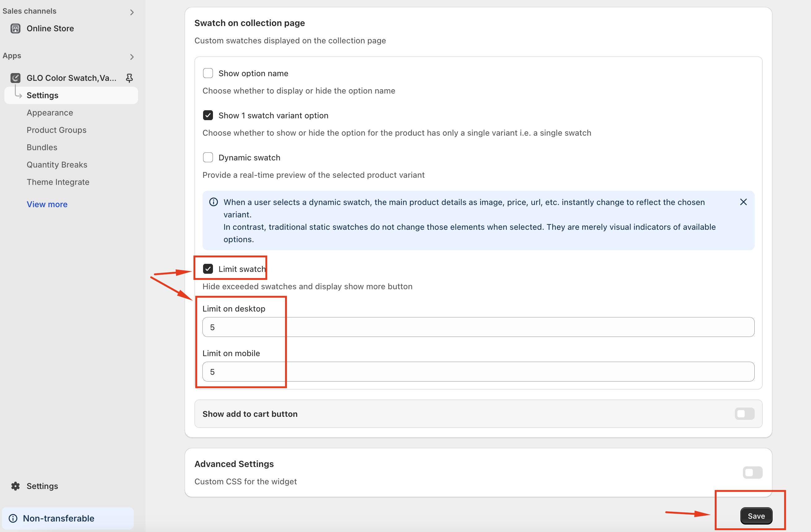This screenshot has width=811, height=532.
Task: Click the GLO Color Swatch app icon
Action: 15,78
